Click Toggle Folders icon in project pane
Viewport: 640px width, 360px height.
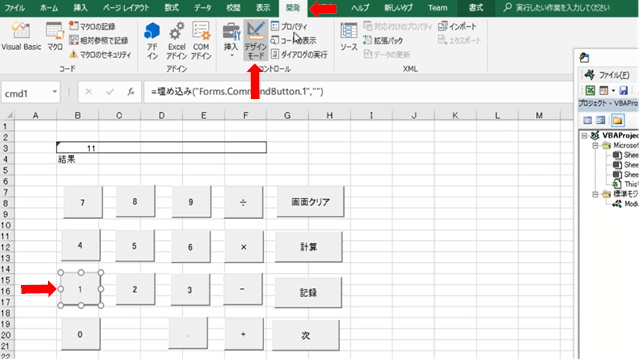(617, 120)
